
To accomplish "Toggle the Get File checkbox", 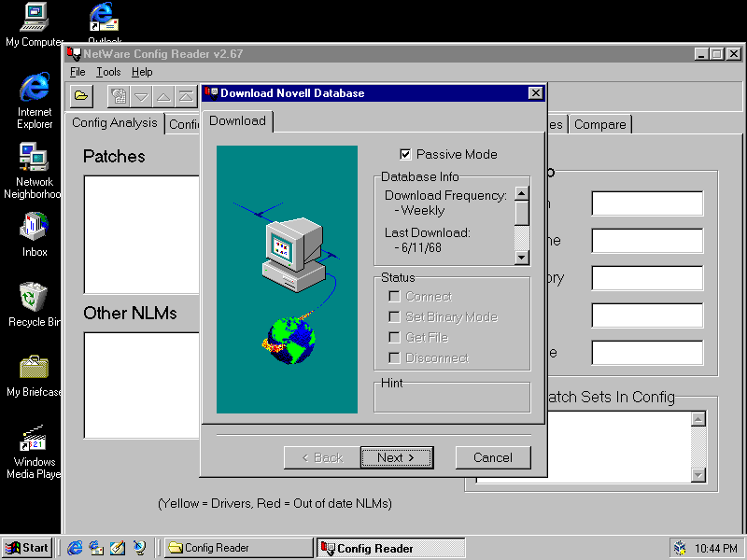I will [394, 337].
